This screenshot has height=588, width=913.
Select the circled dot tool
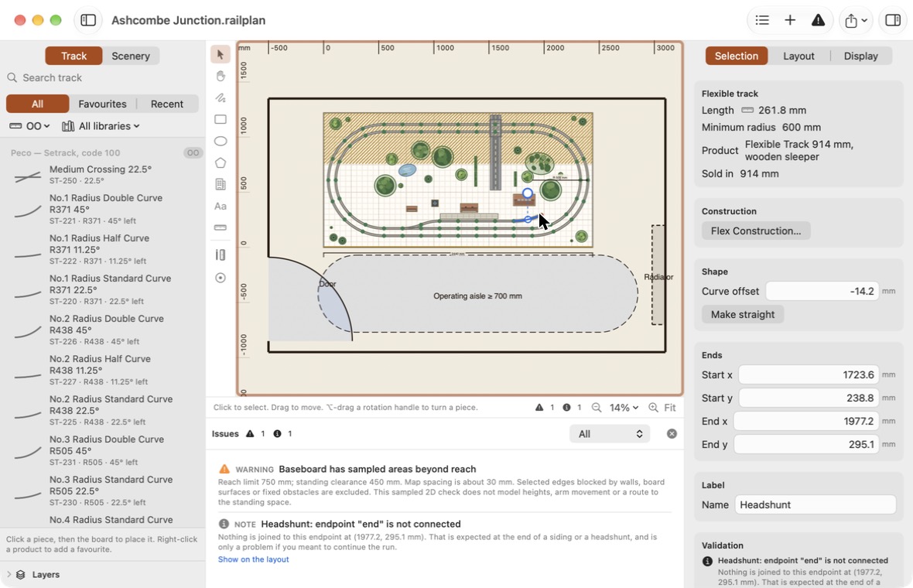[220, 278]
